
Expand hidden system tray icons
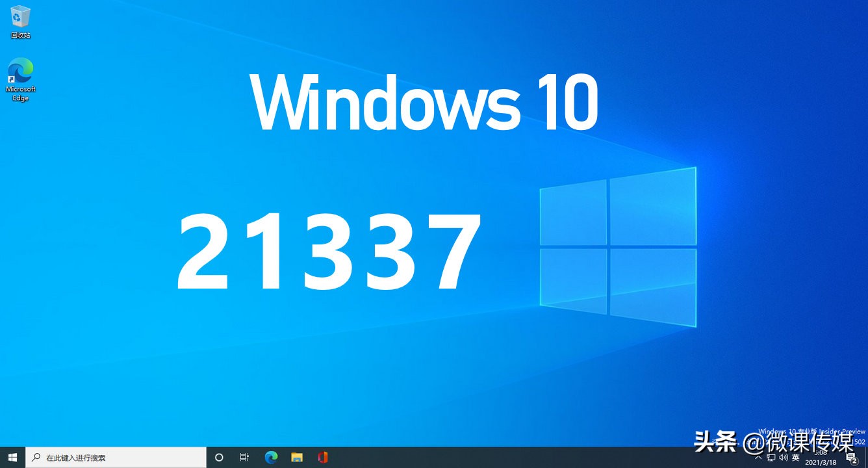758,458
